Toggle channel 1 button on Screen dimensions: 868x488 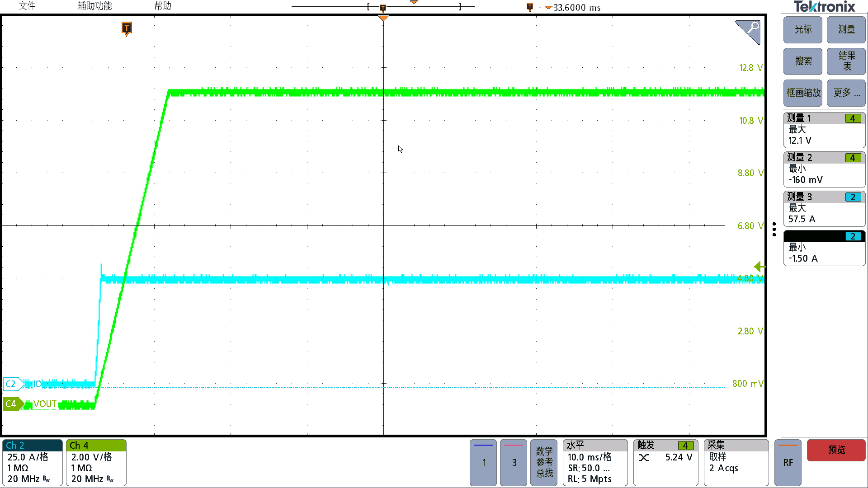click(x=483, y=462)
